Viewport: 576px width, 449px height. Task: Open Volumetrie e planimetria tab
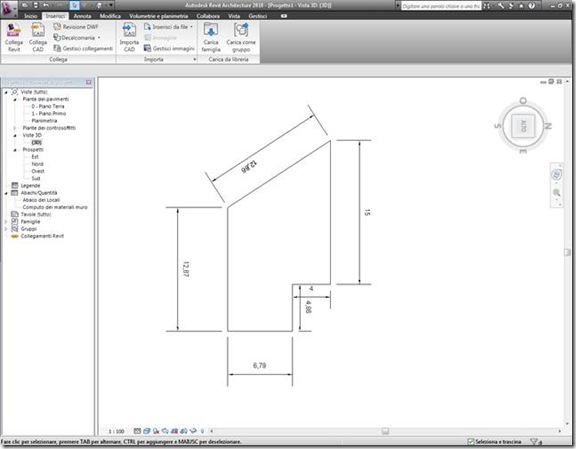(x=159, y=16)
